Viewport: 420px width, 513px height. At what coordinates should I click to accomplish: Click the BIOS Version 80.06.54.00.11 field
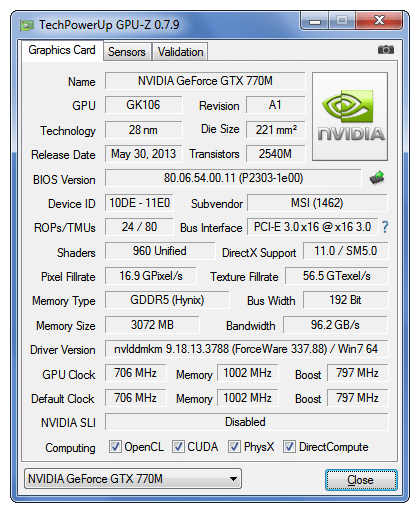tap(233, 178)
